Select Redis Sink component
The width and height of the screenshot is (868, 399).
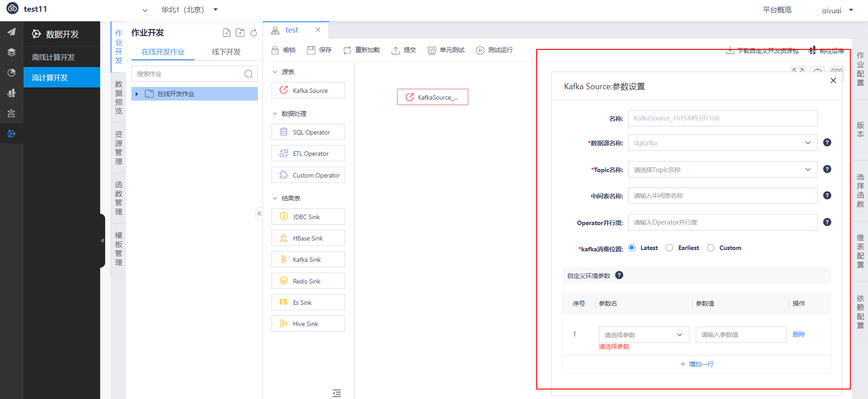(x=308, y=281)
